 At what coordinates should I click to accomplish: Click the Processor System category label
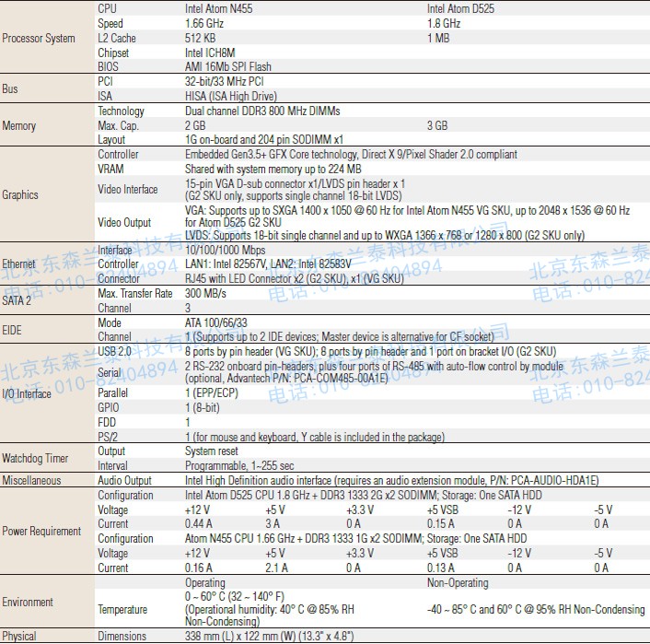pos(39,39)
